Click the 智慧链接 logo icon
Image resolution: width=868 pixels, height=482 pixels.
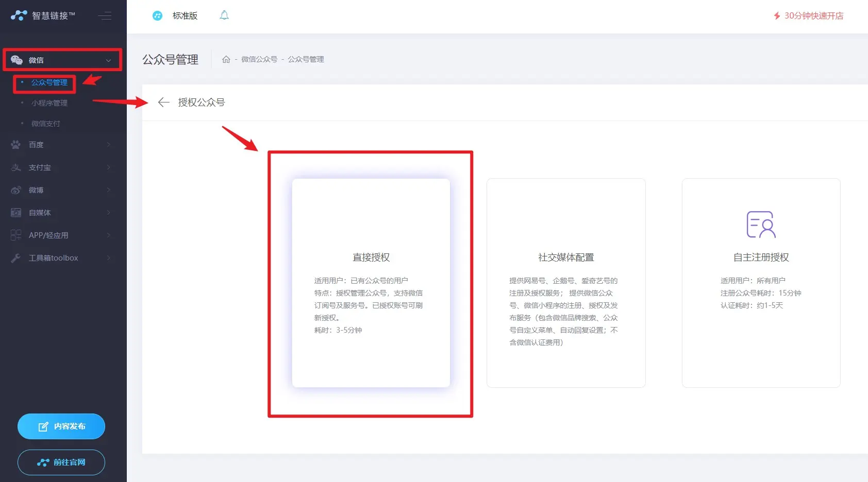tap(19, 15)
